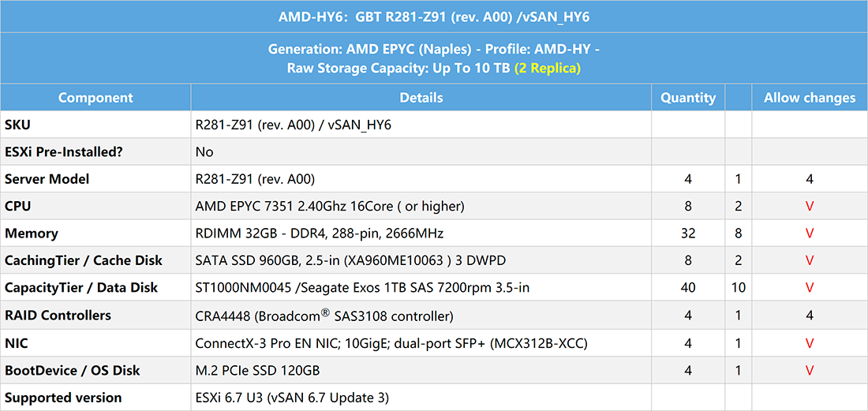The image size is (868, 411).
Task: Select the Details column header
Action: [421, 97]
